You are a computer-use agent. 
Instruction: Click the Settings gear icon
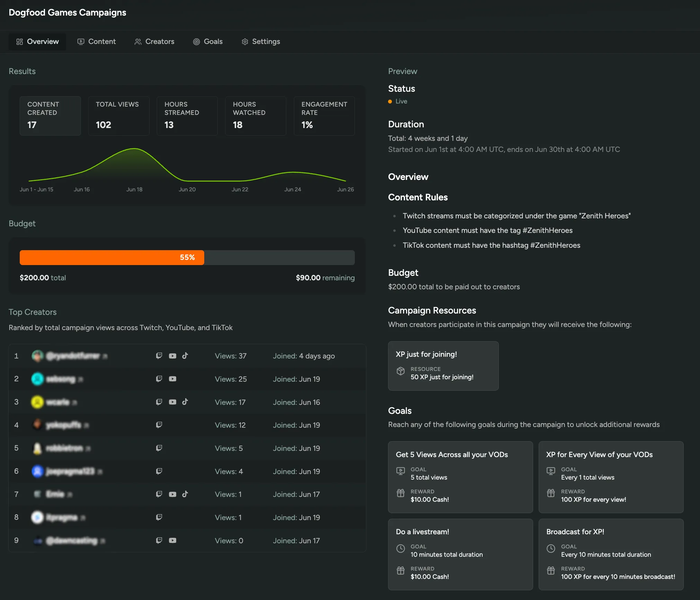click(245, 42)
